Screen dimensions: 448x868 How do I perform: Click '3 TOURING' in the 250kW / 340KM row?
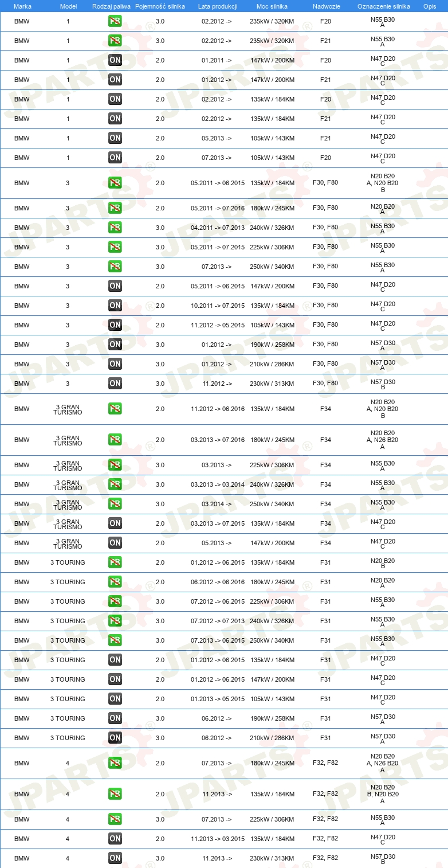click(68, 640)
